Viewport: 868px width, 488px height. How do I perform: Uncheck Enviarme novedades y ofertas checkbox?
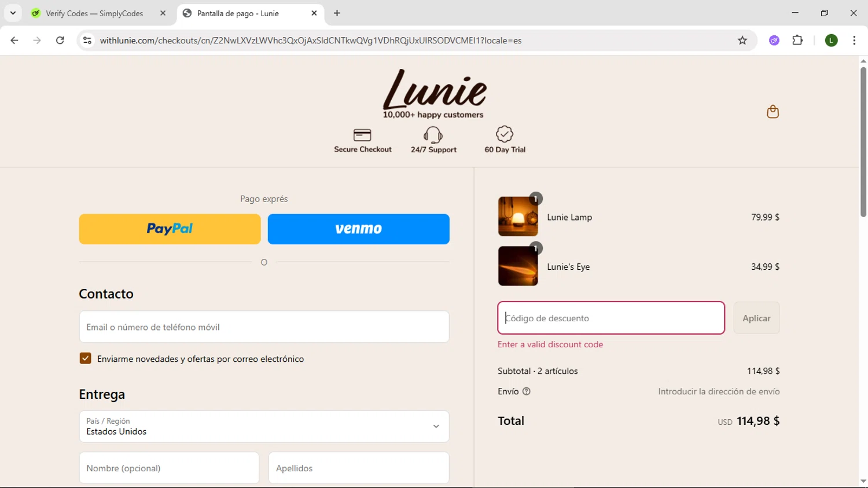[86, 358]
